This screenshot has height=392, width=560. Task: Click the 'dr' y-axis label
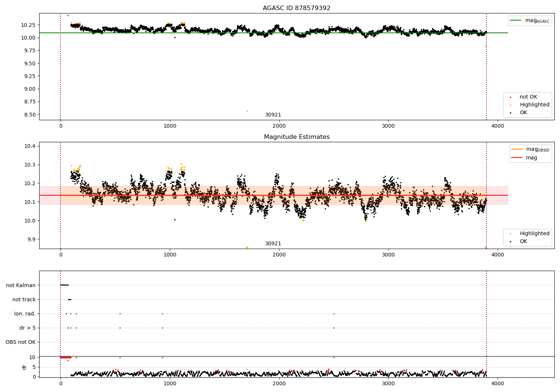coord(24,367)
